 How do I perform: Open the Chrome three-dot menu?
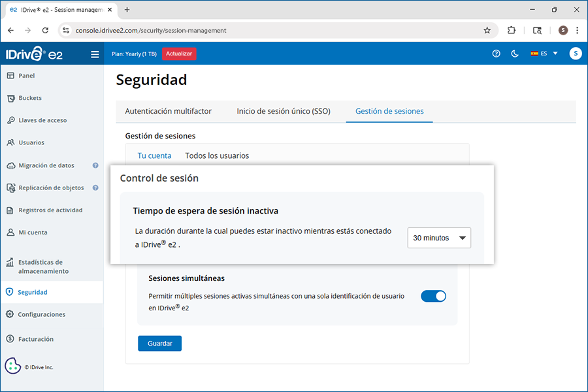coord(577,31)
